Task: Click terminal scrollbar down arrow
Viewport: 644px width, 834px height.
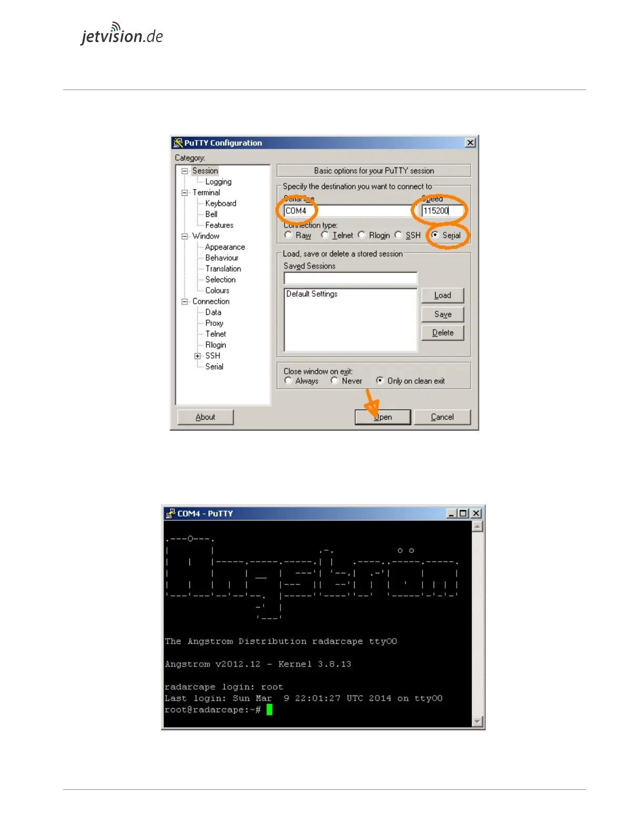Action: (477, 721)
